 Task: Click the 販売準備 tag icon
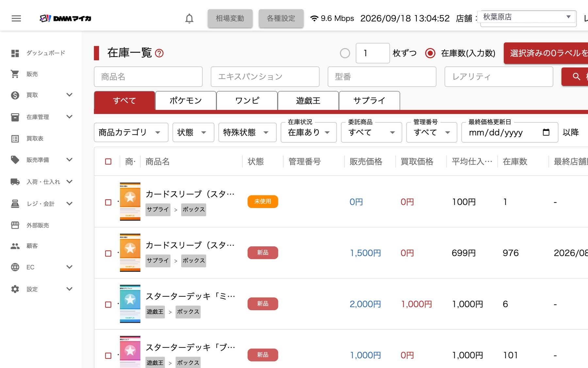pyautogui.click(x=15, y=160)
